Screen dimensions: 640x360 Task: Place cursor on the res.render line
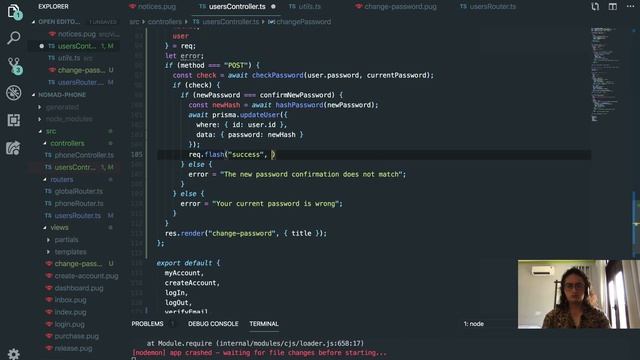246,233
